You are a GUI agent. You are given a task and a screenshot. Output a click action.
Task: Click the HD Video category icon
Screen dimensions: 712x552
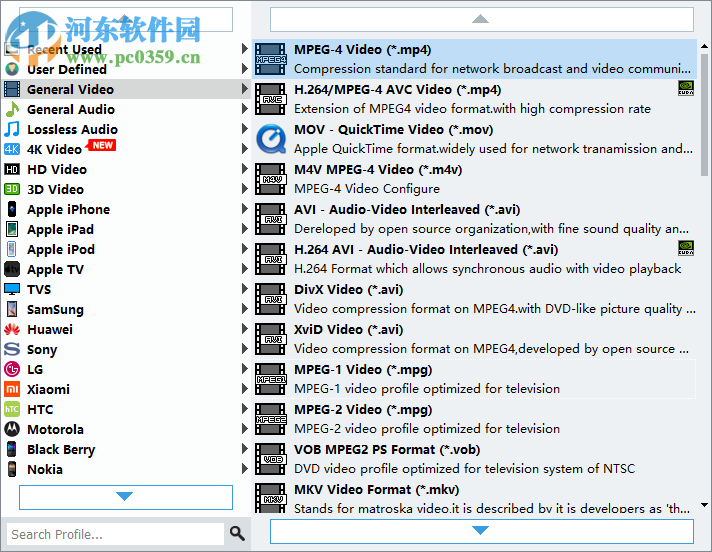click(12, 169)
